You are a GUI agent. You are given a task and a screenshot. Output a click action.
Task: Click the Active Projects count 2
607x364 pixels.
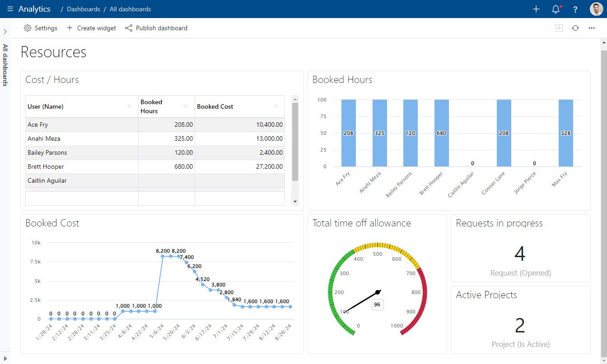[520, 326]
